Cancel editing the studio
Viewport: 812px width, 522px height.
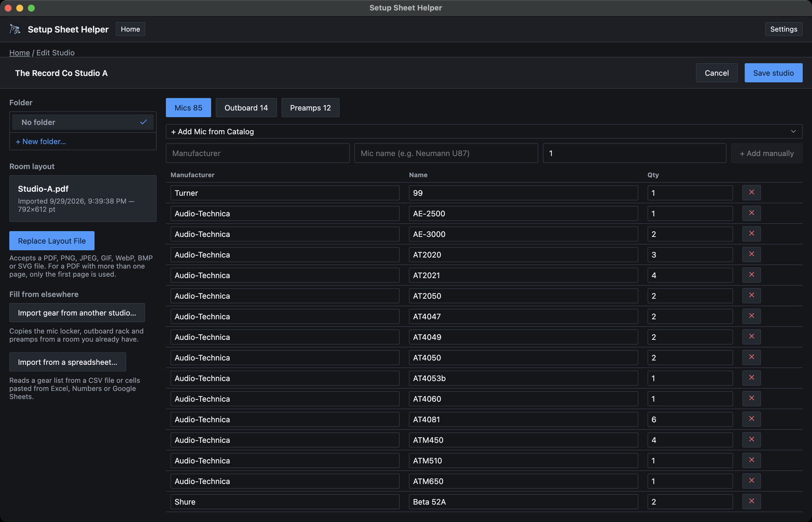pos(717,73)
